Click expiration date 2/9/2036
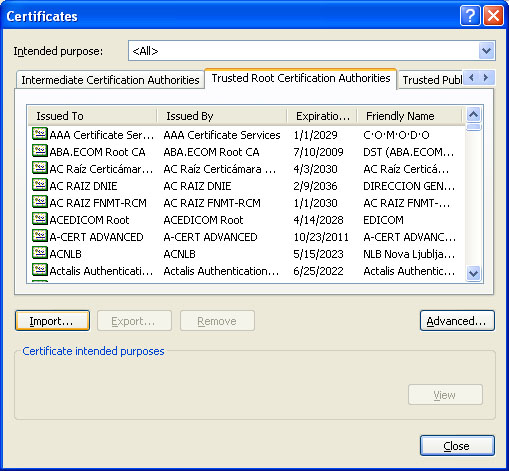509x471 pixels. [x=315, y=186]
